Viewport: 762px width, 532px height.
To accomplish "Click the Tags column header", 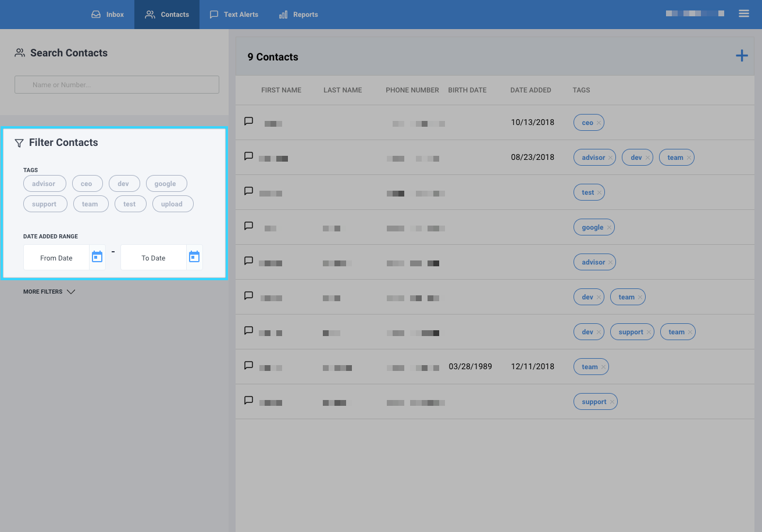I will 581,90.
